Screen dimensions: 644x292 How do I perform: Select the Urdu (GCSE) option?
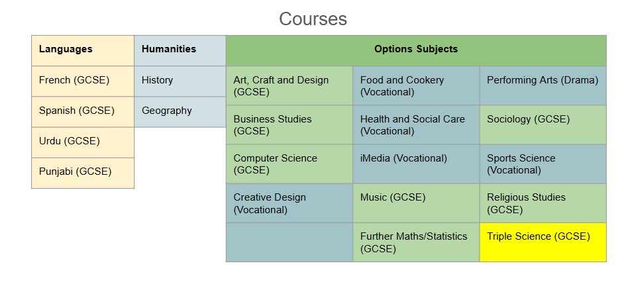(x=82, y=142)
